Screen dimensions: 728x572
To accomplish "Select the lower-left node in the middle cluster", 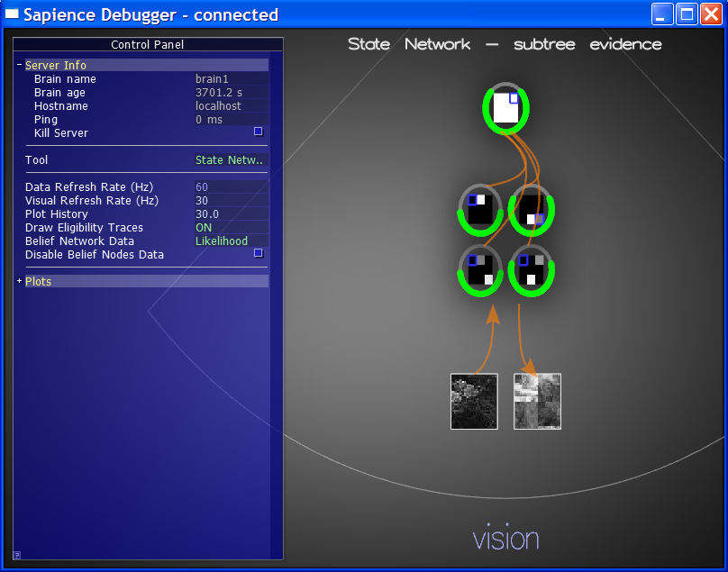I will pyautogui.click(x=480, y=269).
